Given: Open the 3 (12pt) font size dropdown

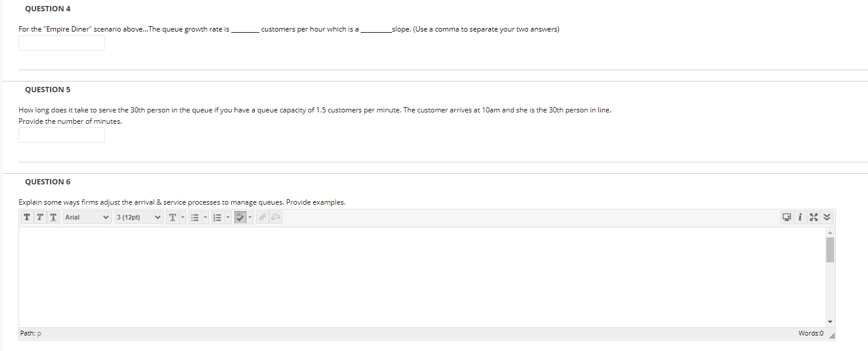Looking at the screenshot, I should pos(139,217).
